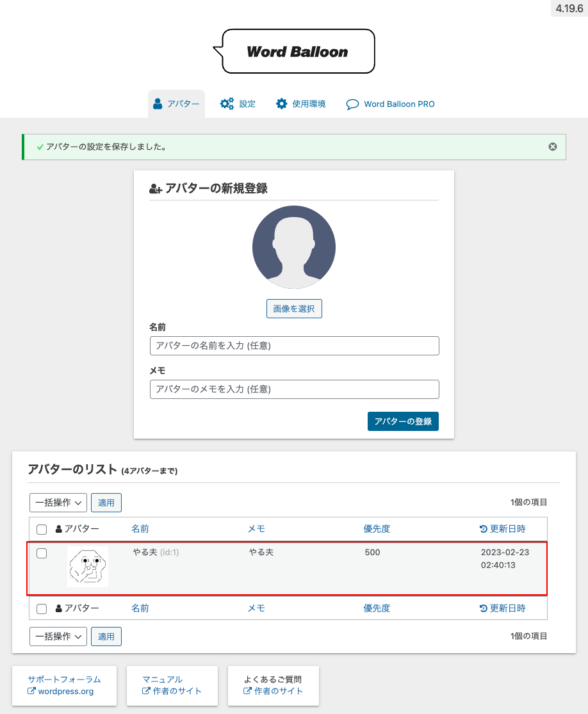The image size is (588, 714).
Task: Click the default avatar placeholder image
Action: coord(294,247)
